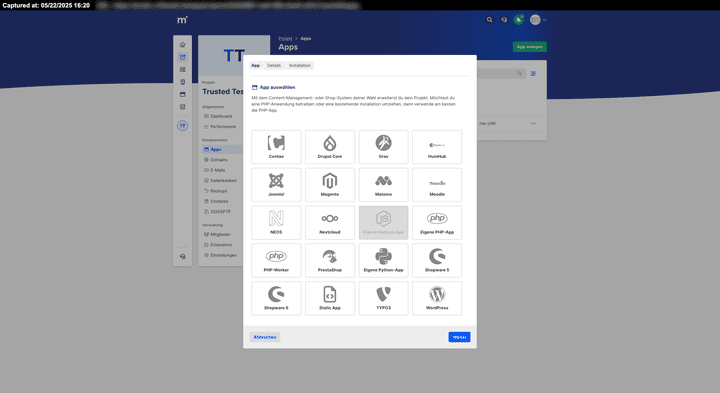Click the mittwald m logo
Image resolution: width=720 pixels, height=393 pixels.
[182, 20]
